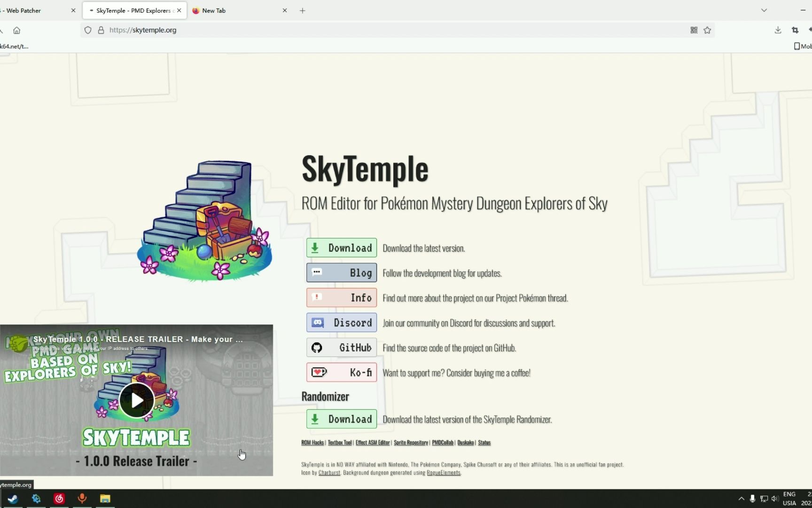This screenshot has height=508, width=812.
Task: Visit the RogueElements link
Action: pyautogui.click(x=443, y=473)
